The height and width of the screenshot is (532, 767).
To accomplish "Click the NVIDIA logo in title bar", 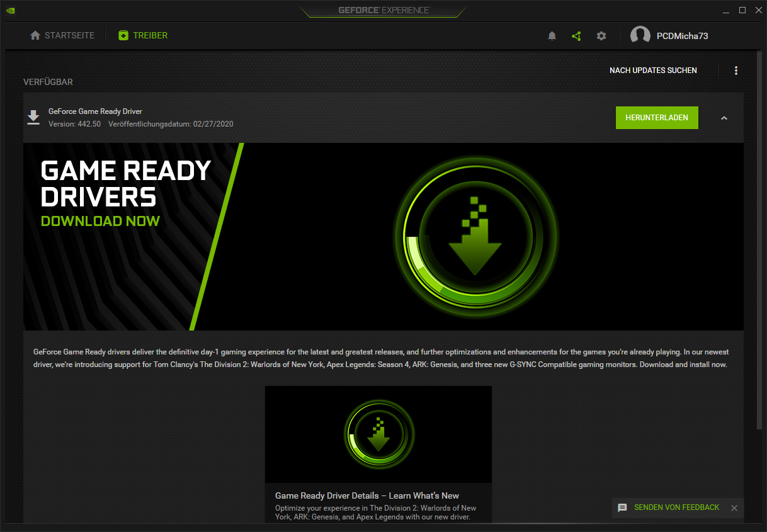I will point(10,10).
